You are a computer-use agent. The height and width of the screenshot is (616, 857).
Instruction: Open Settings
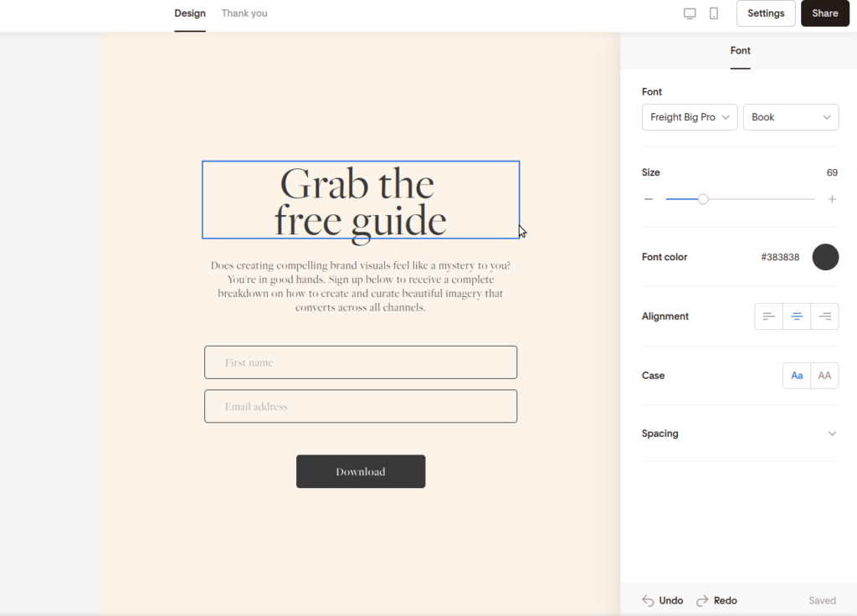[766, 13]
